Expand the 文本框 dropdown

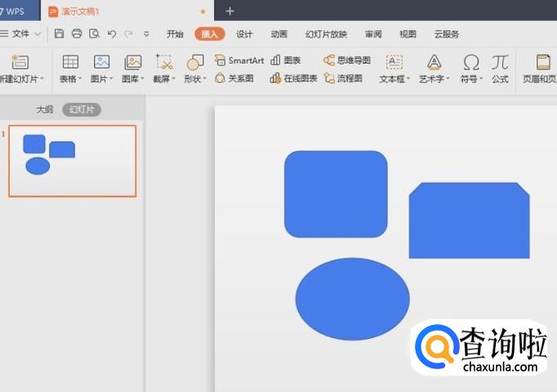pos(408,78)
